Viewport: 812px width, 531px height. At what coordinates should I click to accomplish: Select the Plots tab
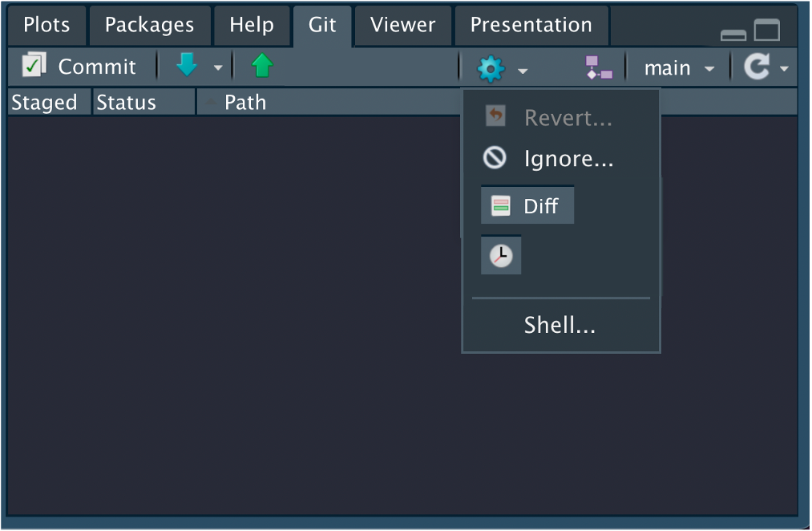pyautogui.click(x=46, y=25)
